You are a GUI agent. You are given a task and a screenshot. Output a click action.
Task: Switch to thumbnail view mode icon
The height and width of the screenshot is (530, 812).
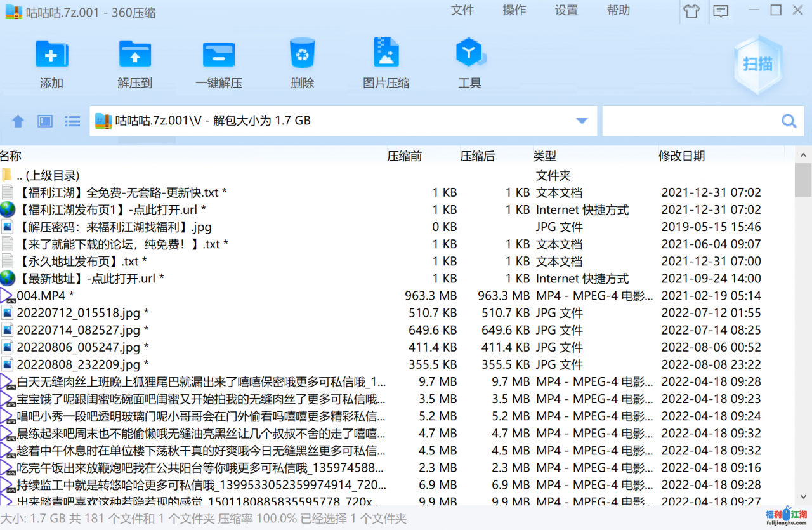point(45,121)
